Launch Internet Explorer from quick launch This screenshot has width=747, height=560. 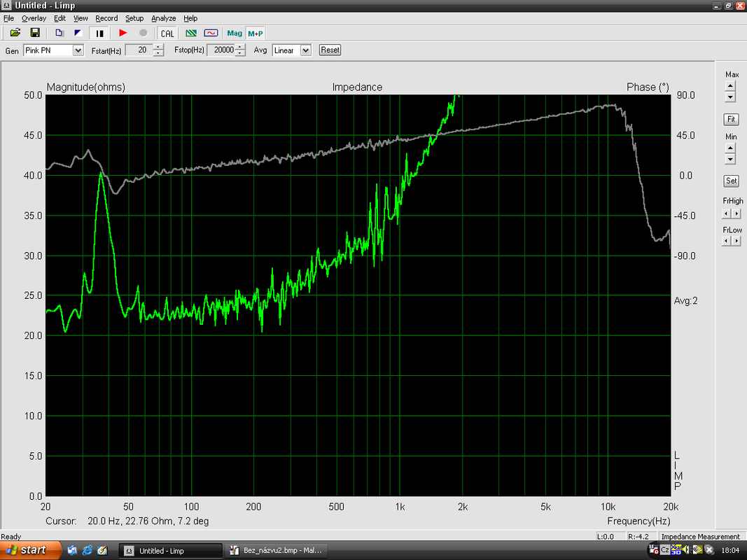tap(88, 550)
